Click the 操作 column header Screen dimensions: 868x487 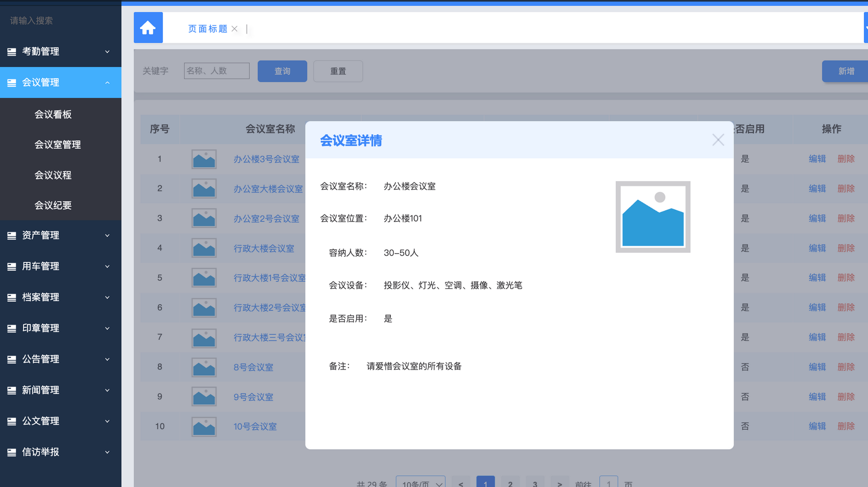click(x=831, y=129)
